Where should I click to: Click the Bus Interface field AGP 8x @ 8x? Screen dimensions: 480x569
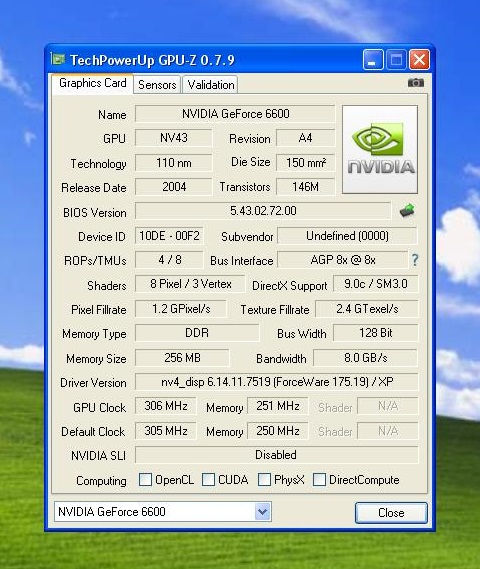(342, 260)
